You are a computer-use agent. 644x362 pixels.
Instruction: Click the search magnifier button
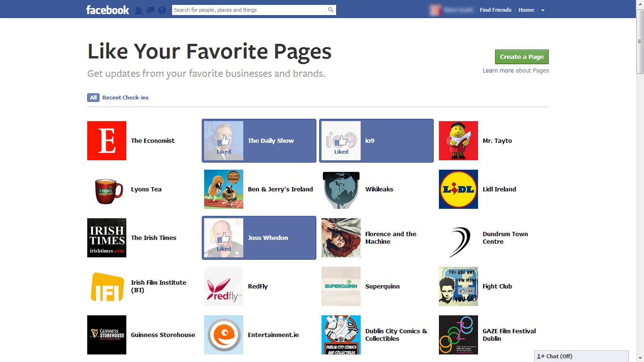click(x=330, y=10)
